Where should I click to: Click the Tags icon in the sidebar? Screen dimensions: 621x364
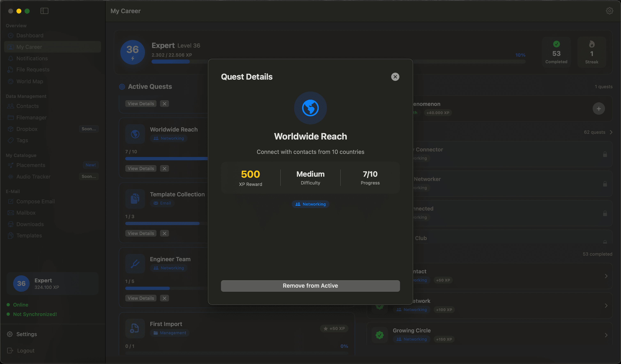coord(11,140)
